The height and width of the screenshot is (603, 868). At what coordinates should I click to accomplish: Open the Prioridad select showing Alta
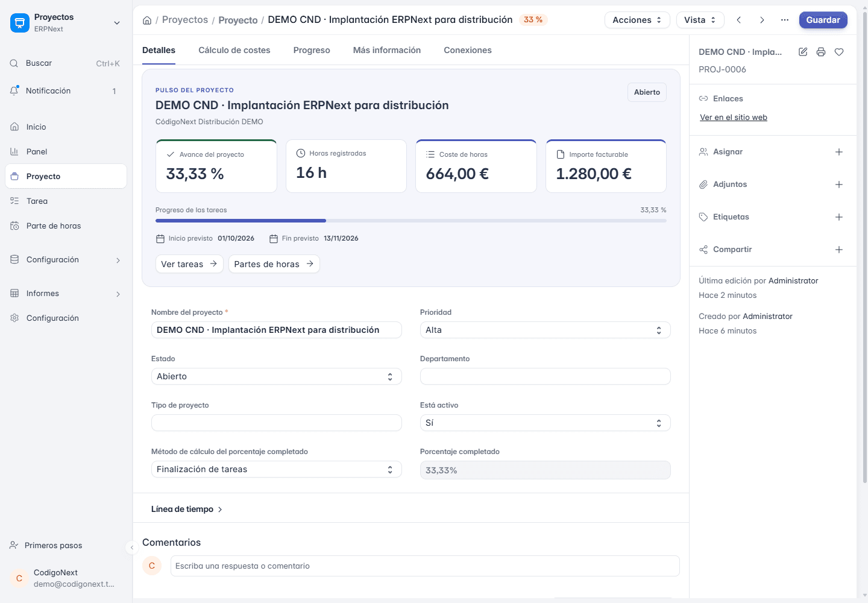(545, 330)
